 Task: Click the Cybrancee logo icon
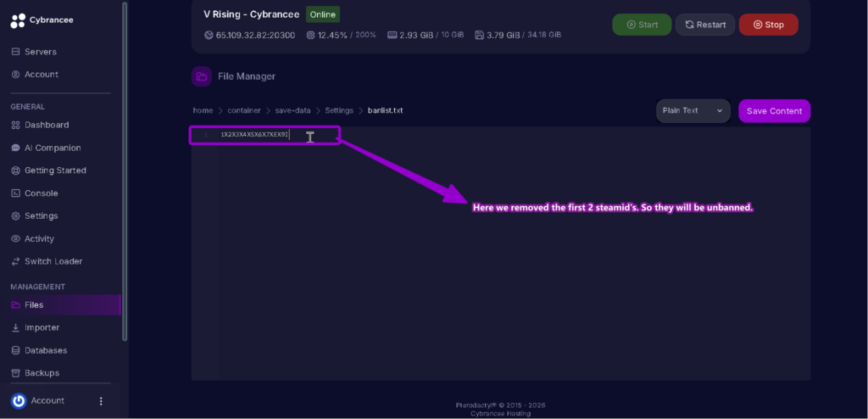coord(18,20)
